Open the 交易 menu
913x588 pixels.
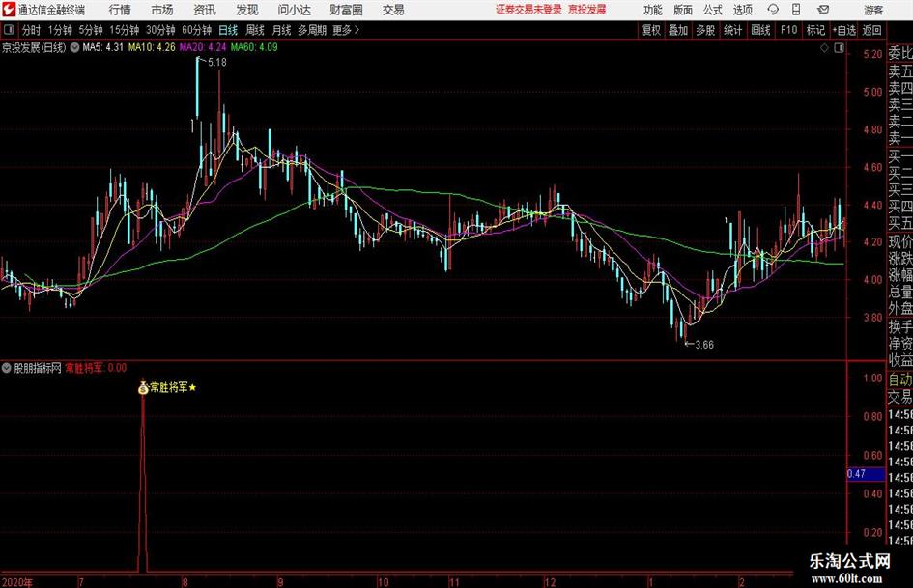[393, 10]
